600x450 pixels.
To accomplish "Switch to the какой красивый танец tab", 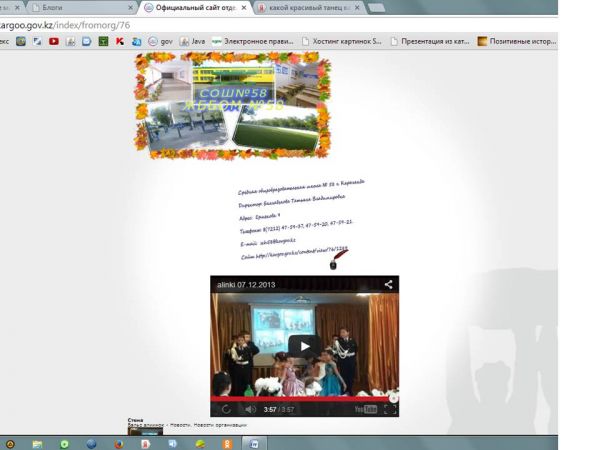I will (x=305, y=7).
